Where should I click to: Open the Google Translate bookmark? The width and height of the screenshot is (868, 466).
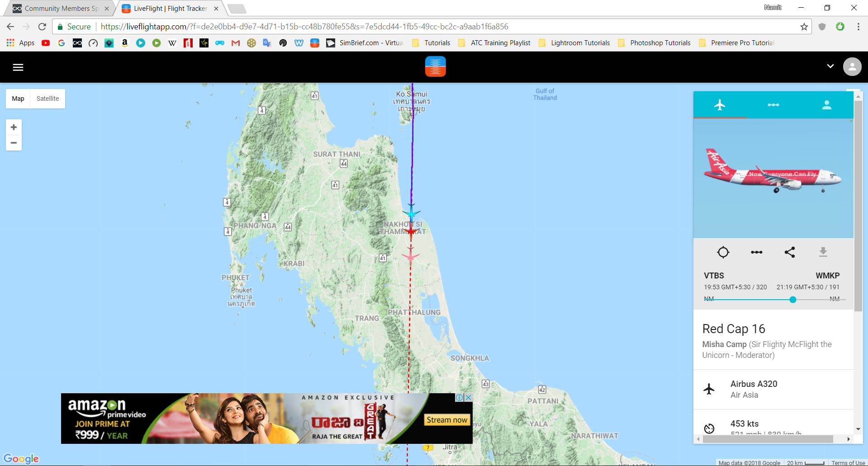pyautogui.click(x=267, y=43)
